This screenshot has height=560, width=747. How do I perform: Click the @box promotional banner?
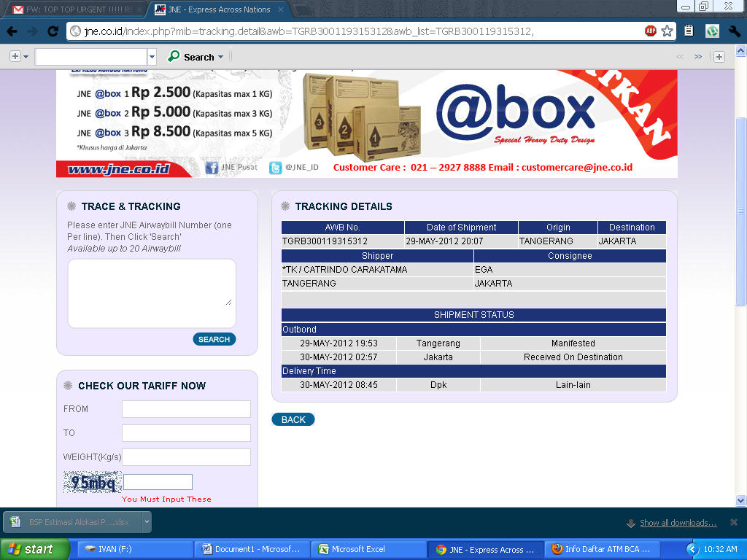[367, 124]
